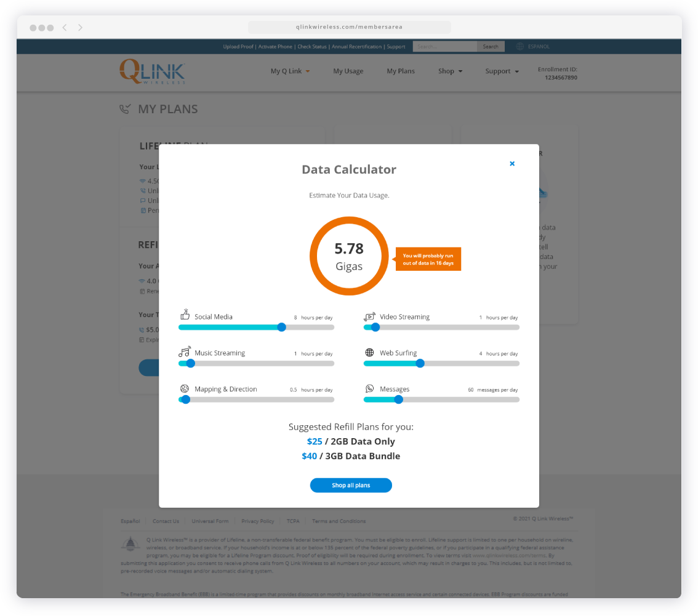The height and width of the screenshot is (616, 698).
Task: Select the $40 / 3GB Data Bundle plan
Action: point(351,456)
